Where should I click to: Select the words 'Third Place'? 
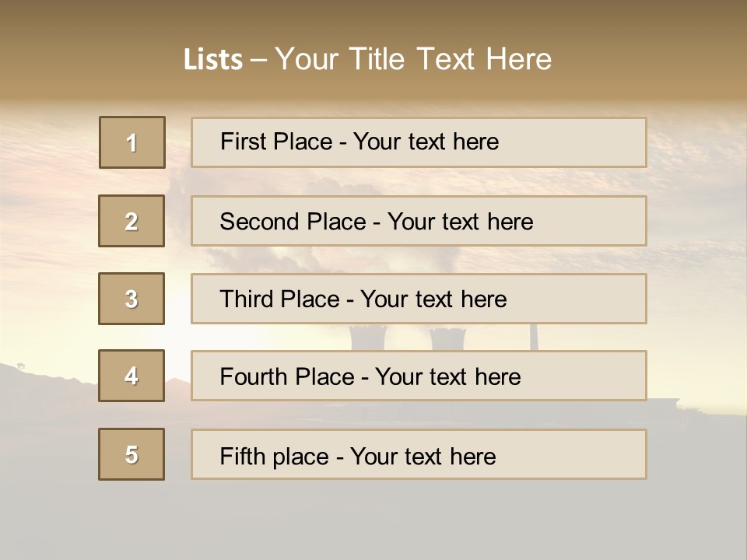coord(279,299)
